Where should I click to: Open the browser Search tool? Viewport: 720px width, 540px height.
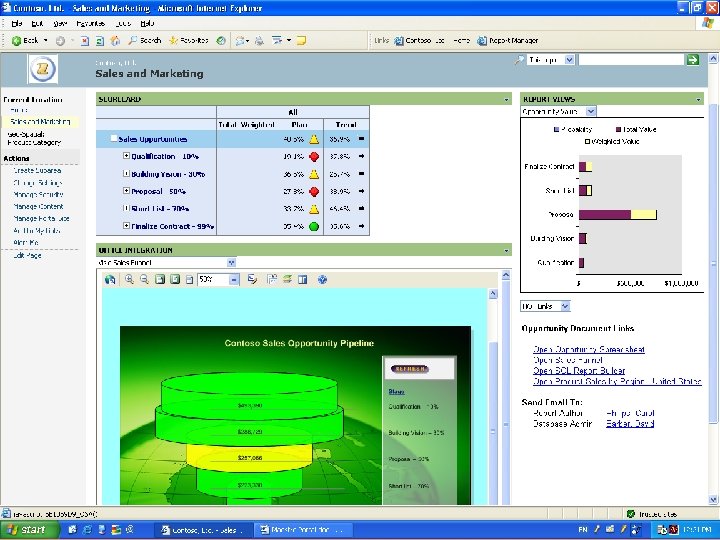[x=144, y=40]
